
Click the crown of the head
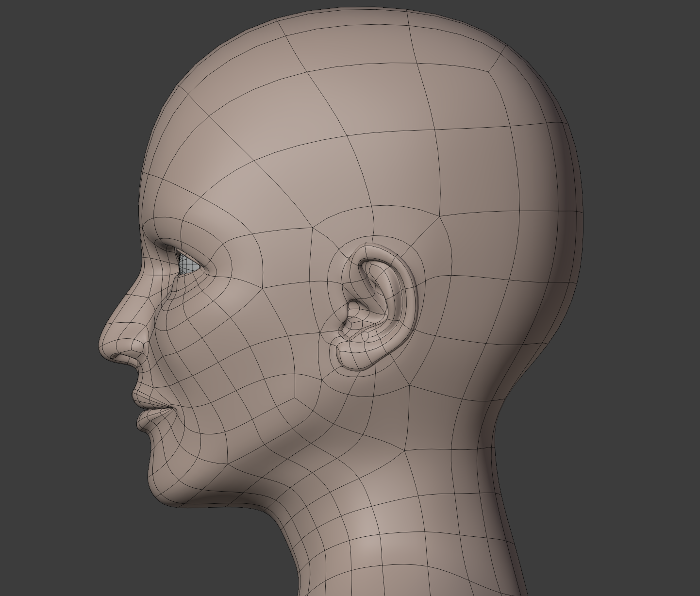point(364,29)
